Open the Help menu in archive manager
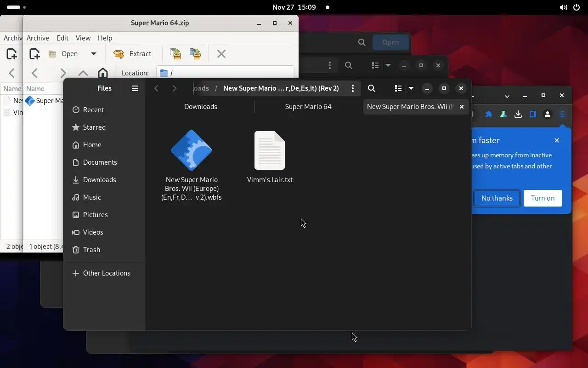The width and height of the screenshot is (588, 368). [x=105, y=38]
